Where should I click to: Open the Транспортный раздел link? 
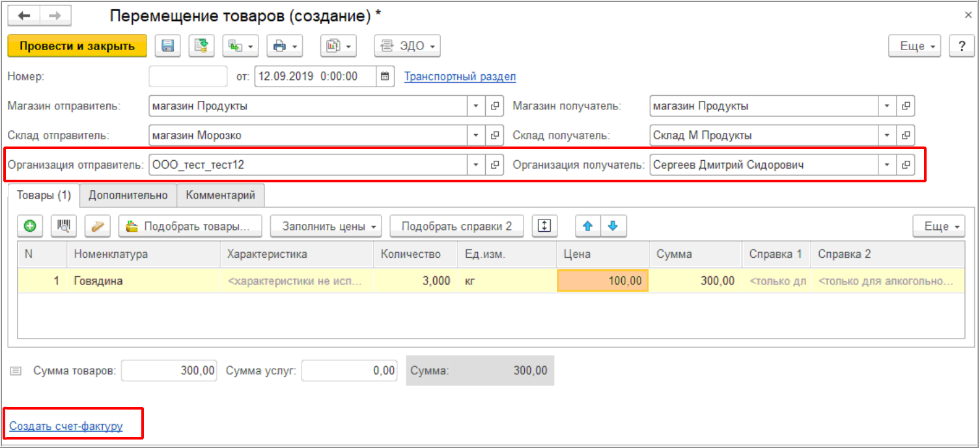(x=460, y=77)
